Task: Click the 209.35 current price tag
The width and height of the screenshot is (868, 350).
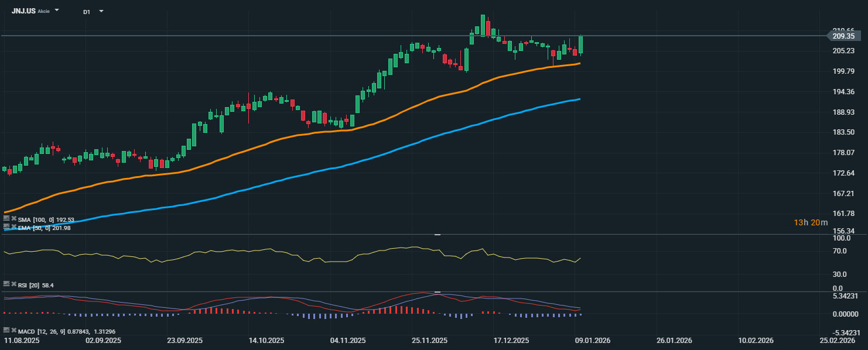Action: pos(843,36)
